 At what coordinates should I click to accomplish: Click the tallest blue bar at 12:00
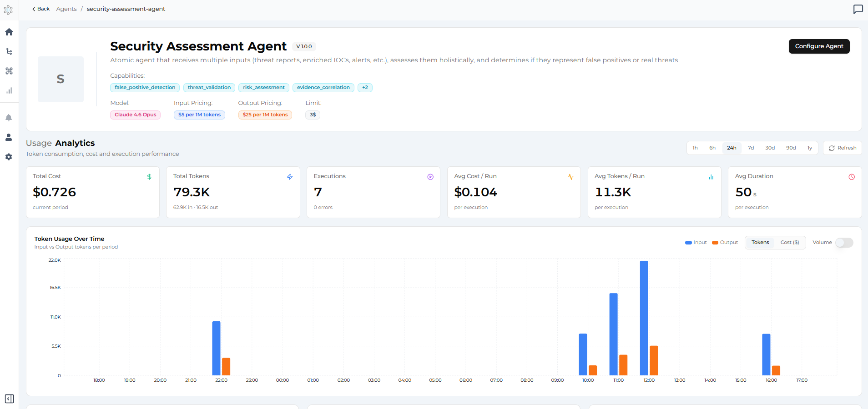(x=644, y=318)
